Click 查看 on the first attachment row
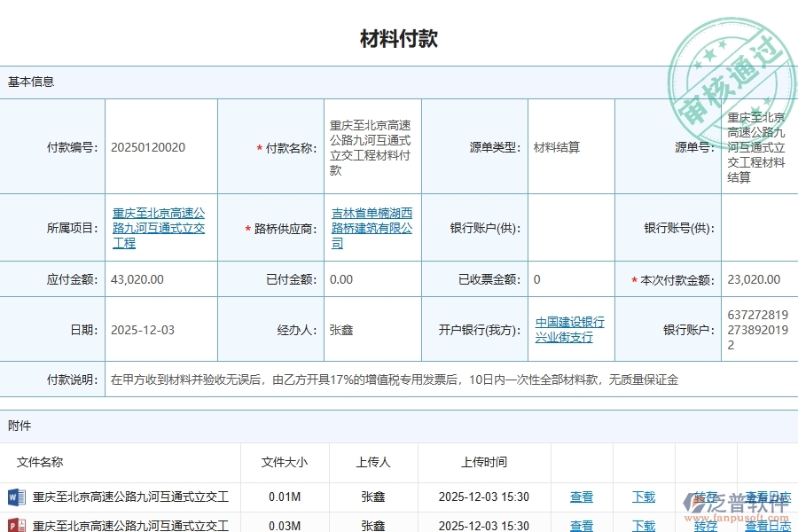The image size is (798, 532). point(582,497)
